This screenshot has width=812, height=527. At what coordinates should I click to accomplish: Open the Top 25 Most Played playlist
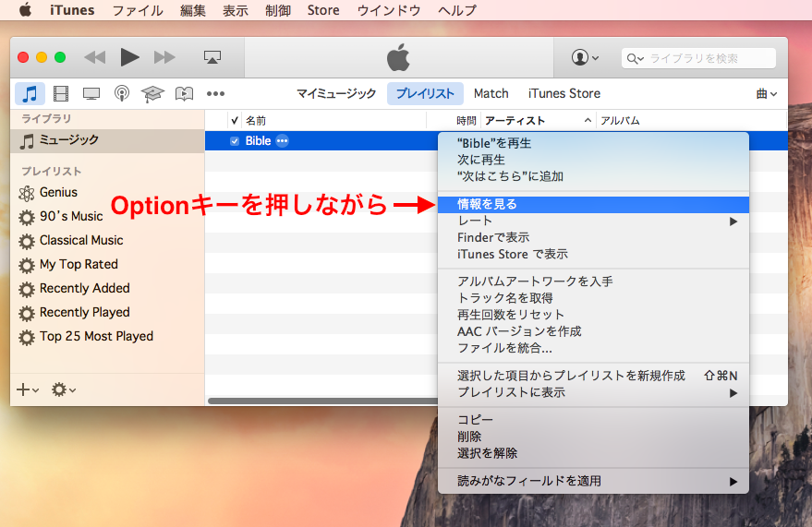point(107,337)
